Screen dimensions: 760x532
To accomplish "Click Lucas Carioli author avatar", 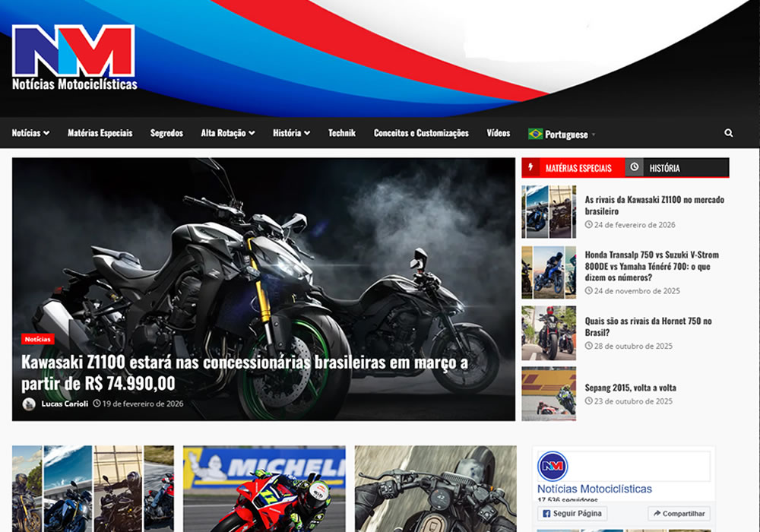I will click(x=29, y=404).
